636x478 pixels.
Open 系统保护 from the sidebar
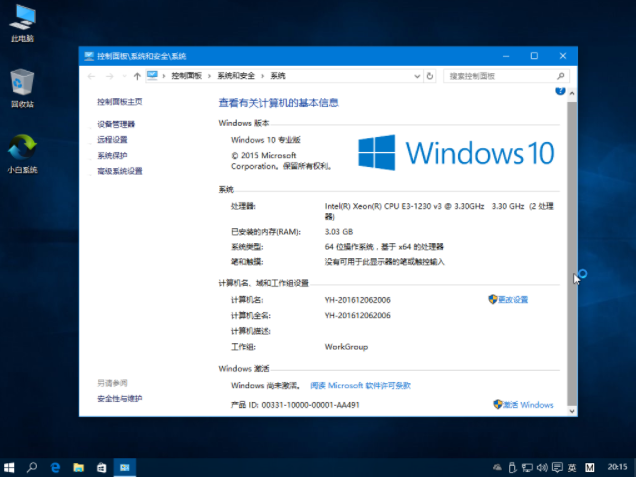click(x=112, y=155)
